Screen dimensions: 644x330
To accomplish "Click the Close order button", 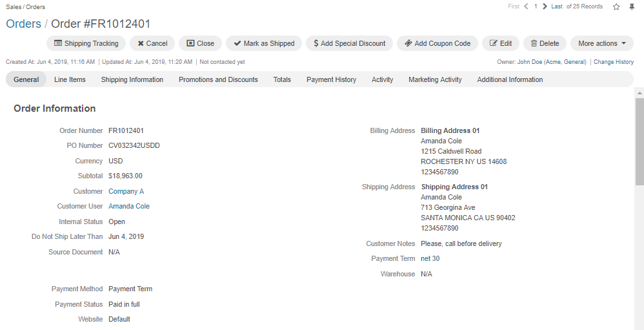I will click(201, 43).
